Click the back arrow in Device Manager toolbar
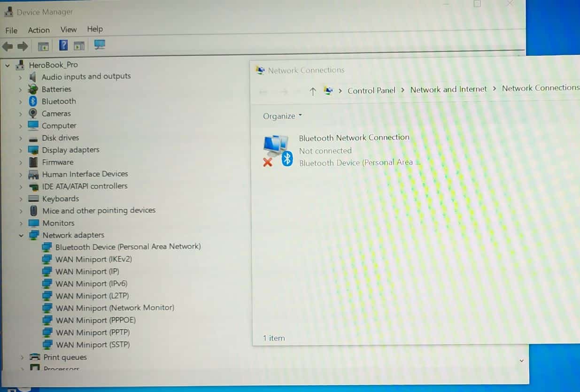Screen dimensions: 580x392 click(x=8, y=46)
